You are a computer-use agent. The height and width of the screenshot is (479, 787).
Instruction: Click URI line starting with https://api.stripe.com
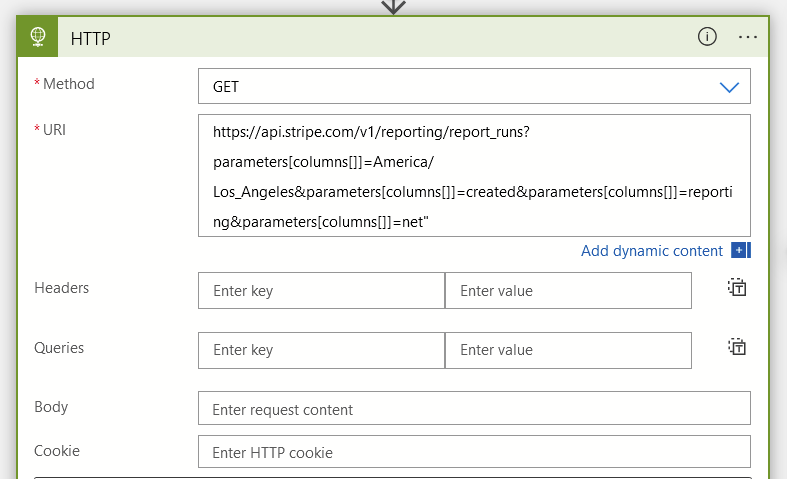[x=371, y=132]
